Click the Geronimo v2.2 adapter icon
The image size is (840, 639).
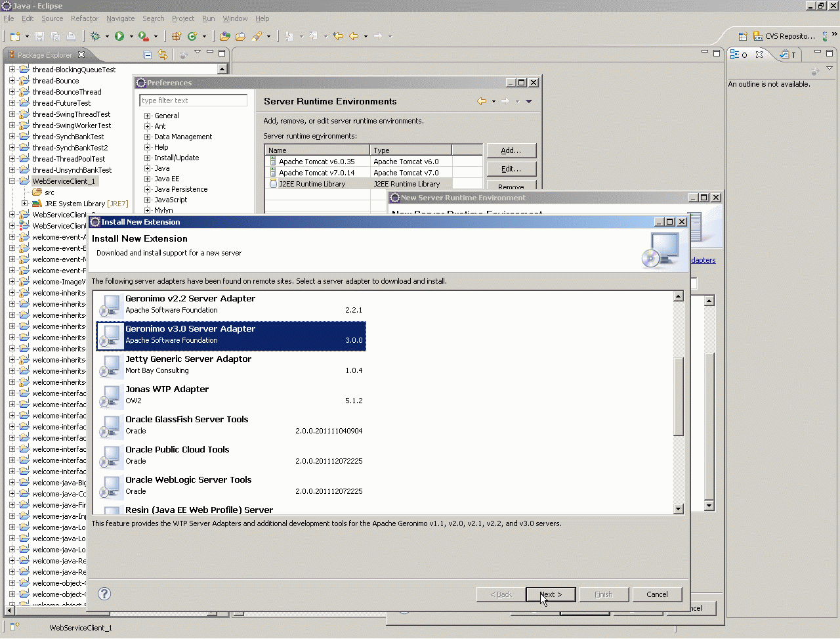coord(110,305)
